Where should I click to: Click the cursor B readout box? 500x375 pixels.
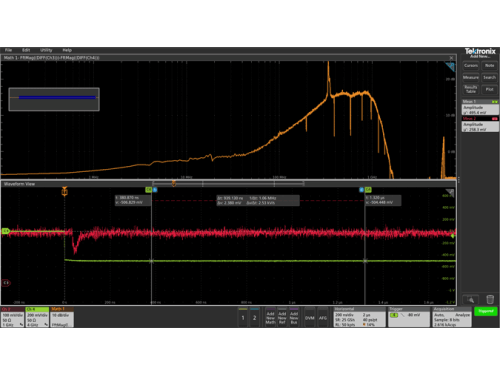(383, 200)
